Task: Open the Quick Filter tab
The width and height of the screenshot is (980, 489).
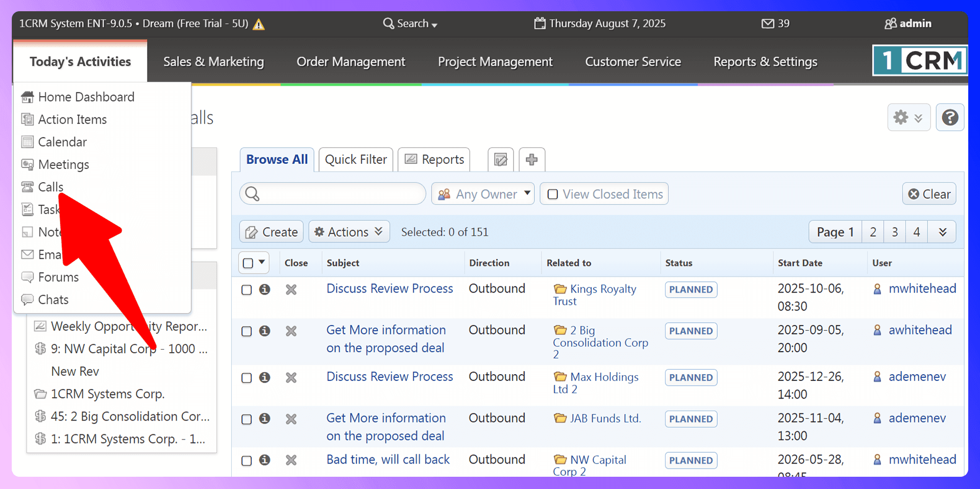Action: [x=356, y=160]
